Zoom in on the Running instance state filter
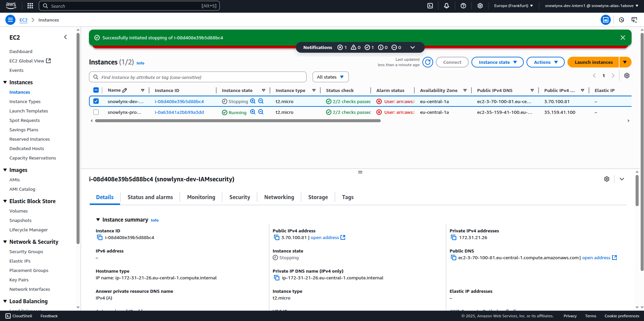This screenshot has width=644, height=321. [x=253, y=112]
